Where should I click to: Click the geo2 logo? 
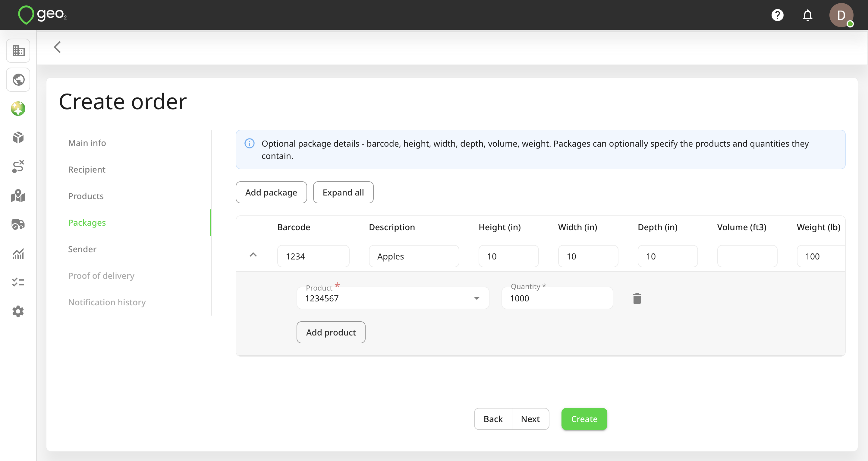[42, 15]
